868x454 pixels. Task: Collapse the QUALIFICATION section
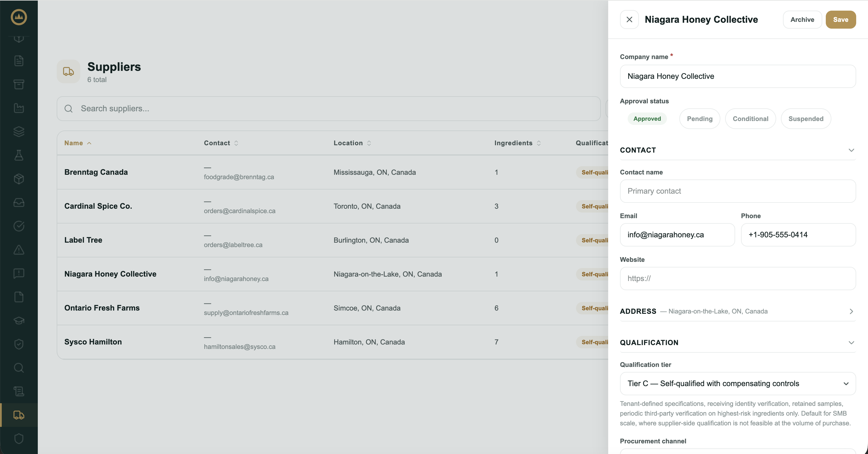pyautogui.click(x=738, y=342)
